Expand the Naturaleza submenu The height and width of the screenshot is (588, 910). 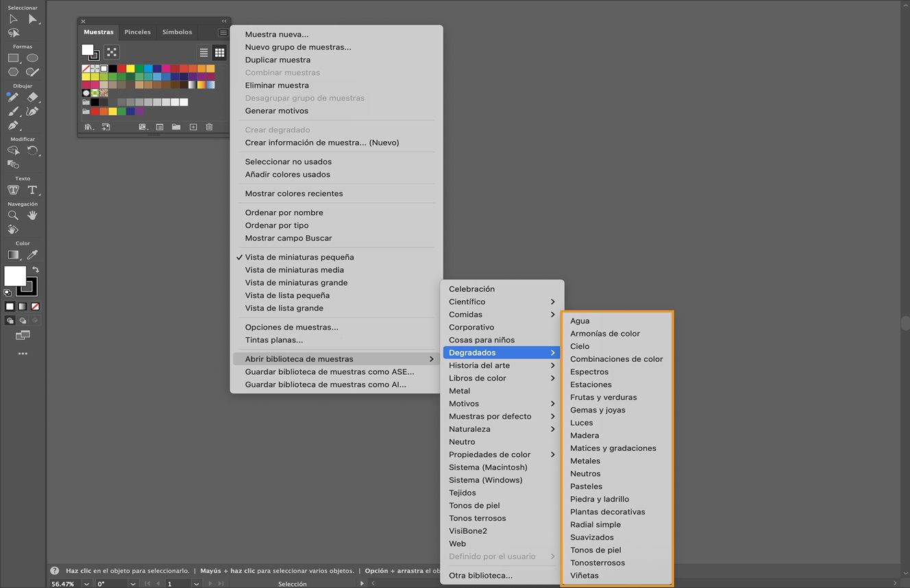point(502,429)
